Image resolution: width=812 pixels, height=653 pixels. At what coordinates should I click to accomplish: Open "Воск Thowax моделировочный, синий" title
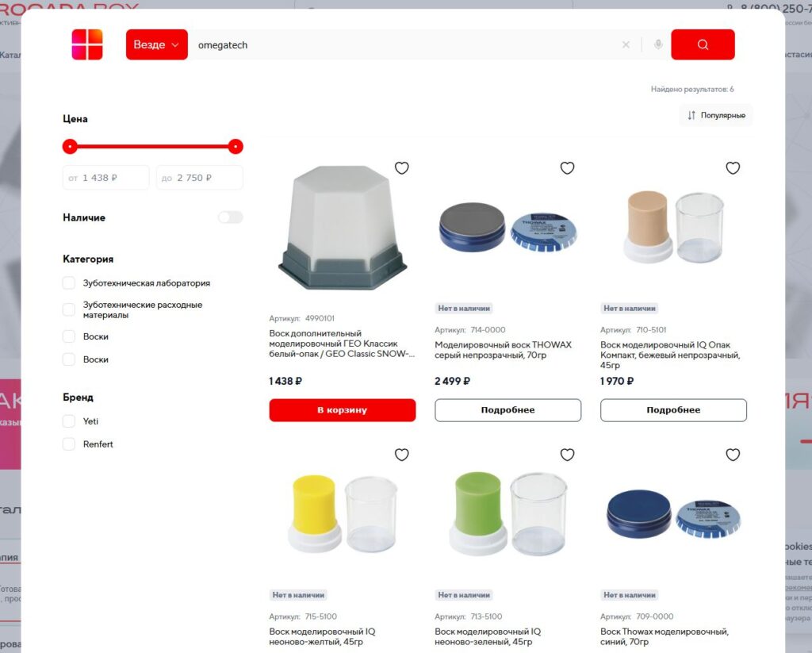pos(665,636)
